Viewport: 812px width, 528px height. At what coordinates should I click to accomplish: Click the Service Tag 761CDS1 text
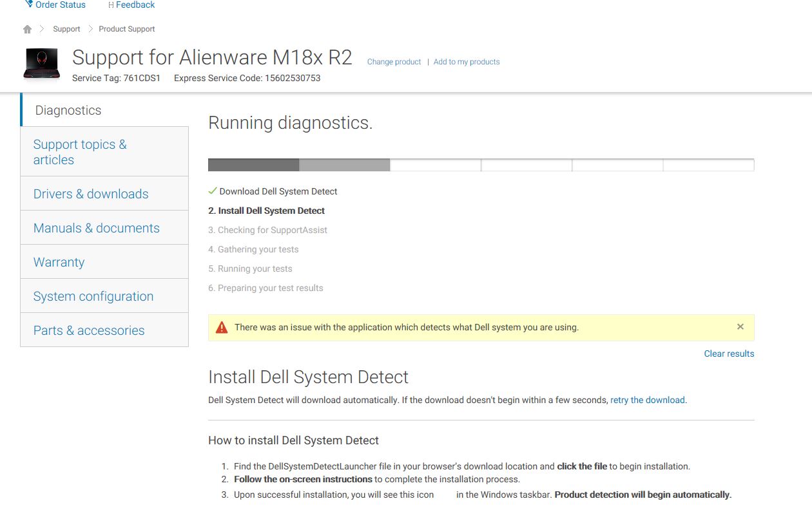click(x=116, y=78)
